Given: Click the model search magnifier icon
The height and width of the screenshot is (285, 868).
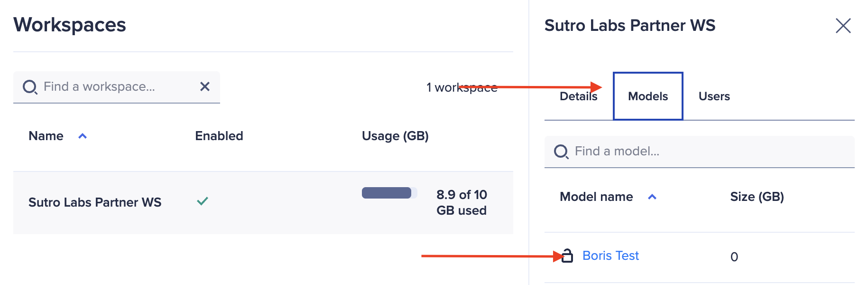Looking at the screenshot, I should pyautogui.click(x=561, y=152).
